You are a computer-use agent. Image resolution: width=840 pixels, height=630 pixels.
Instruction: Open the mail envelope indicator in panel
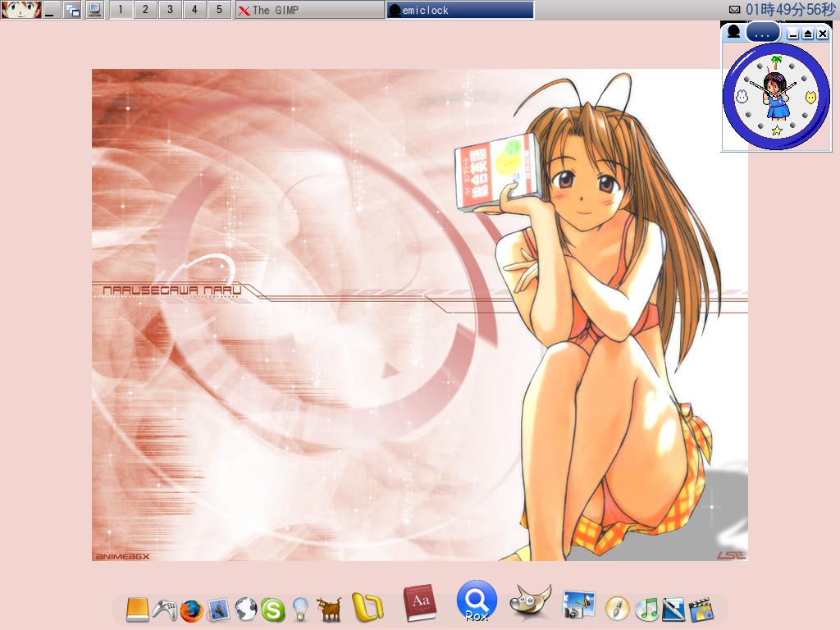(734, 10)
